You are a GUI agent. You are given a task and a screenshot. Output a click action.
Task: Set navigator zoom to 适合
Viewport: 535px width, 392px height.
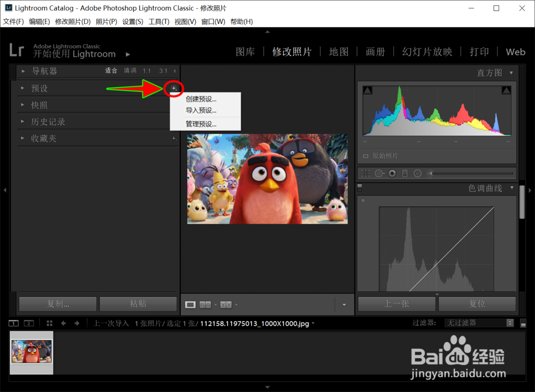(x=111, y=71)
